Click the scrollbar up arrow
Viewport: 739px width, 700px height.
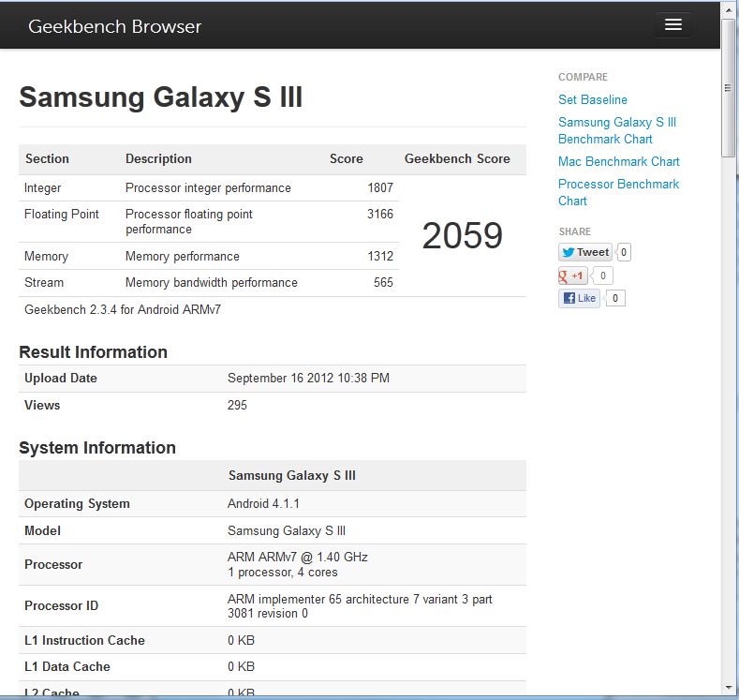728,9
